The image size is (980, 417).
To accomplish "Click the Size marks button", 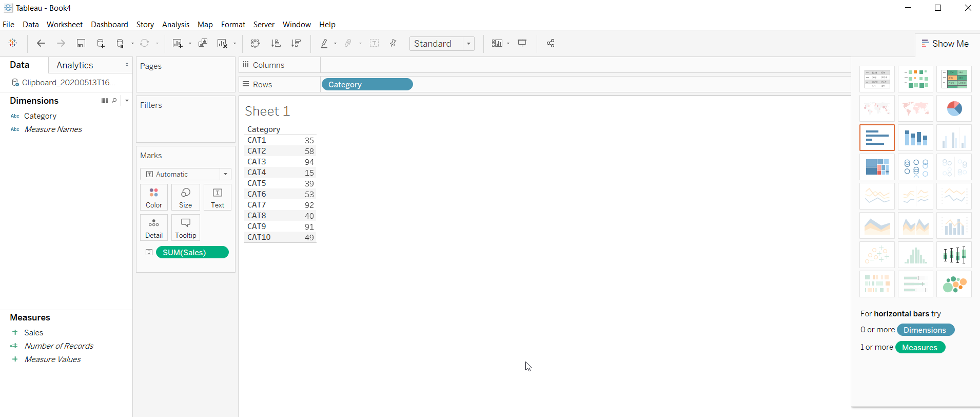I will (186, 198).
